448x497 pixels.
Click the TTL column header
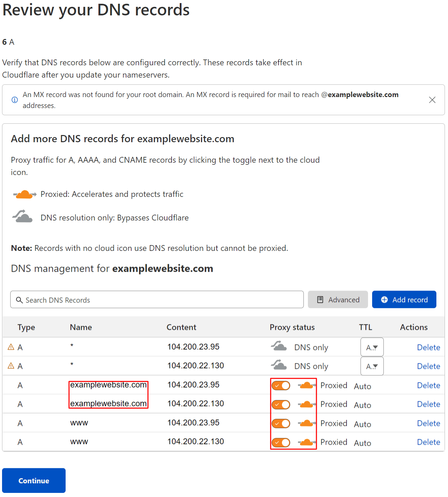point(365,327)
